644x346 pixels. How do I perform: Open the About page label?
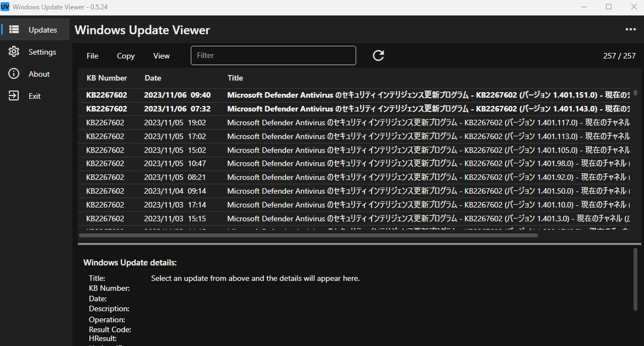pos(39,74)
